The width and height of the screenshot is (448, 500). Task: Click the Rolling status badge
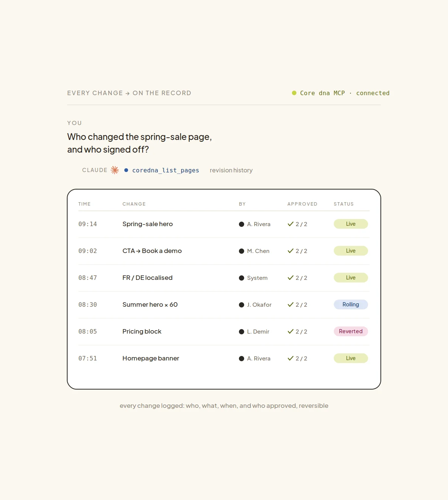(351, 304)
